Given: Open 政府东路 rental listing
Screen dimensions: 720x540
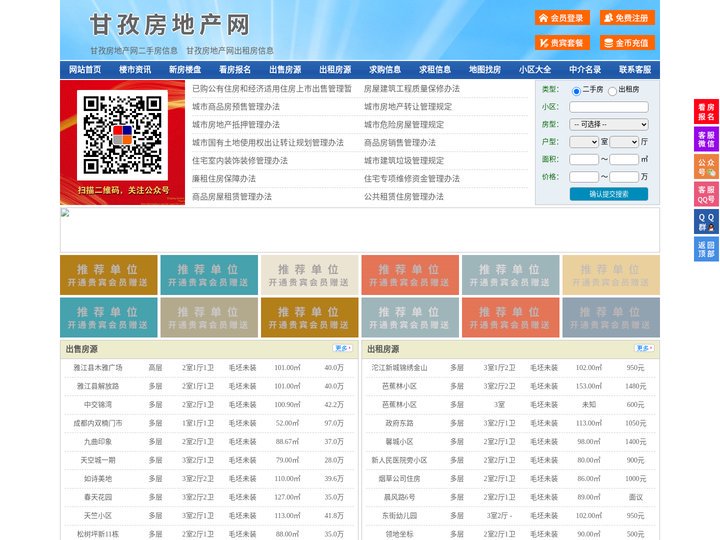Looking at the screenshot, I should pyautogui.click(x=399, y=423).
